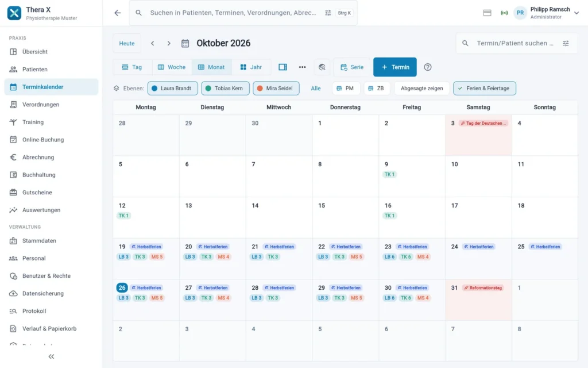
Task: Toggle the Mira Seidel calendar layer
Action: point(276,88)
